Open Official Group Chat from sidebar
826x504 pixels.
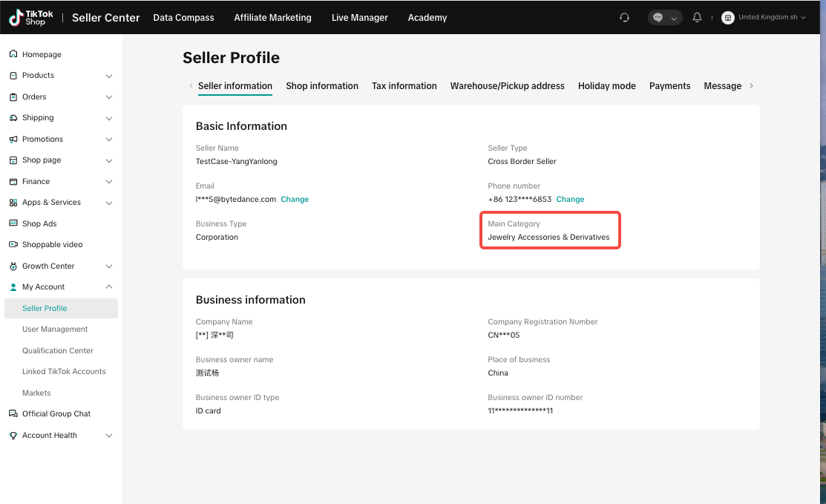tap(56, 414)
